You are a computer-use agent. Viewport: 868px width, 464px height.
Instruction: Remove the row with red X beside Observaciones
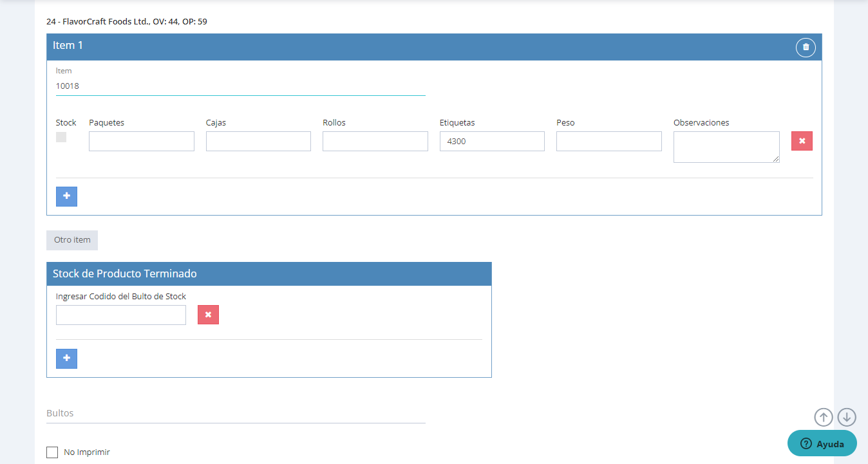[802, 141]
